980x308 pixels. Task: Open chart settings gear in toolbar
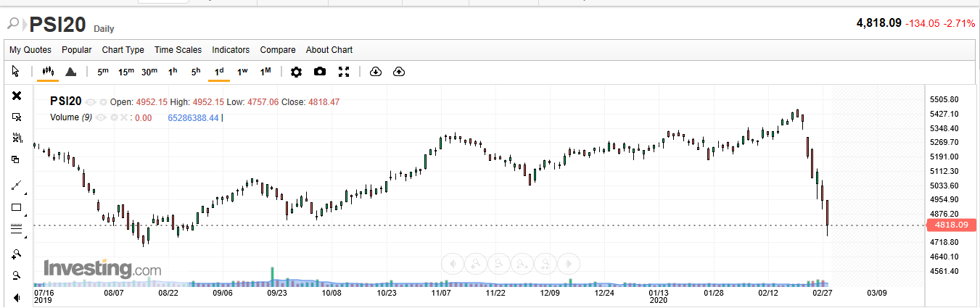(x=296, y=72)
